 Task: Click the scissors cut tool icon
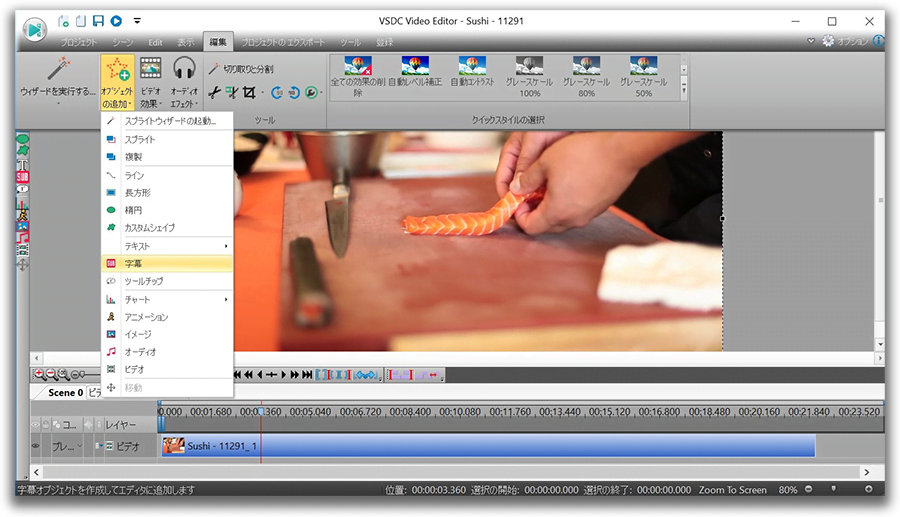pyautogui.click(x=215, y=92)
